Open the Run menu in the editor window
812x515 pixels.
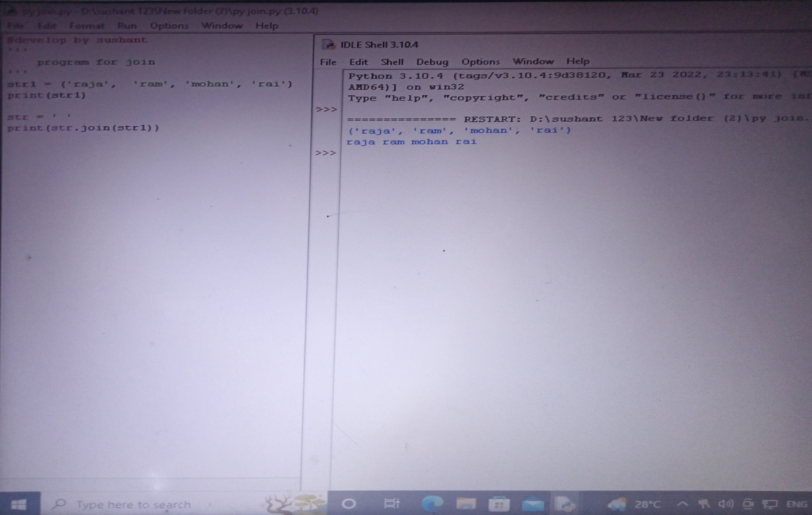click(127, 26)
